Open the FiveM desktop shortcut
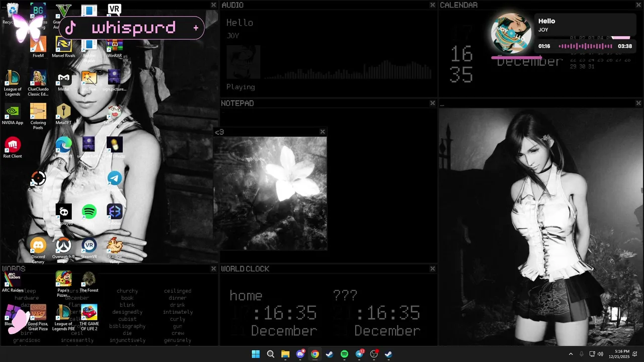The image size is (644, 362). [x=38, y=47]
